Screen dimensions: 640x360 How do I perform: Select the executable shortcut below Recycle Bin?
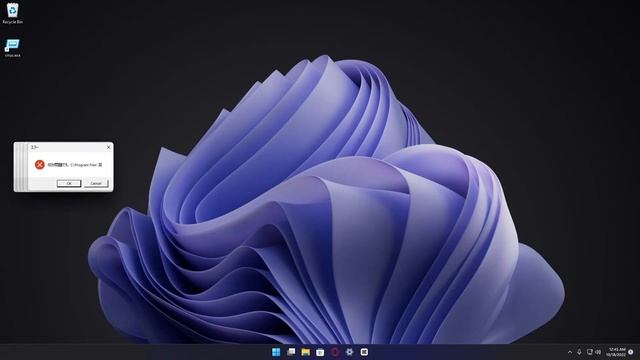(x=12, y=47)
